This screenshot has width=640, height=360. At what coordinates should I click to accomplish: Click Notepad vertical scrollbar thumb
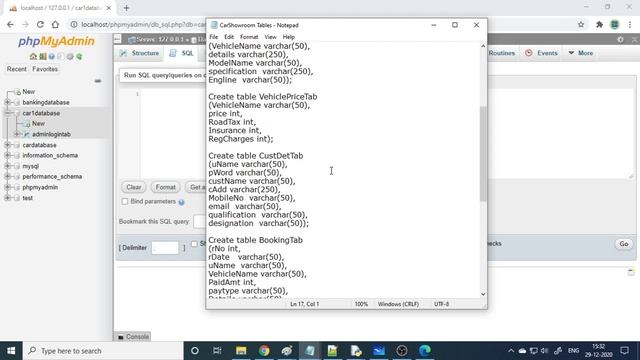[483, 153]
